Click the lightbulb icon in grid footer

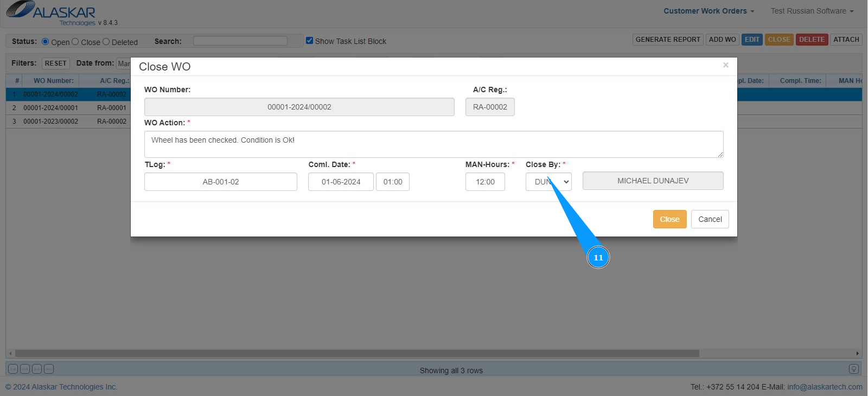(853, 369)
